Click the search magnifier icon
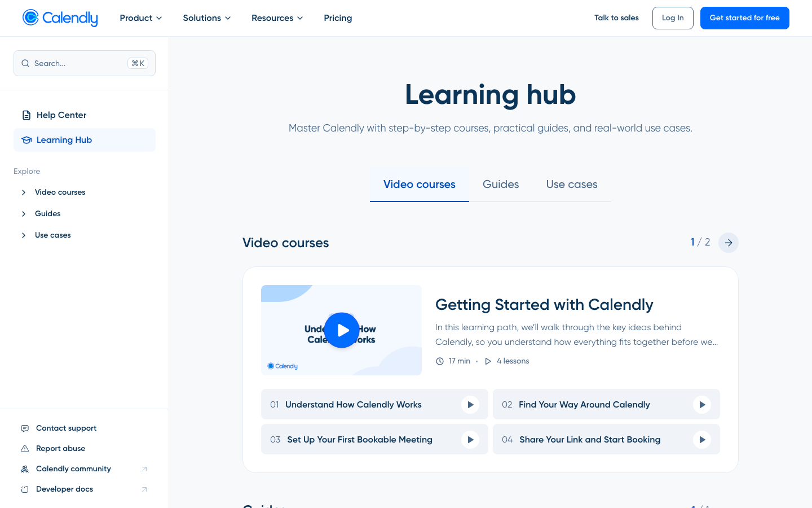Image resolution: width=812 pixels, height=508 pixels. 25,63
